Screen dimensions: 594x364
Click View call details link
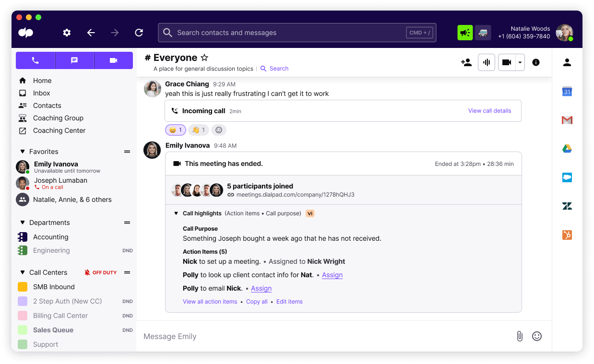[x=490, y=111]
